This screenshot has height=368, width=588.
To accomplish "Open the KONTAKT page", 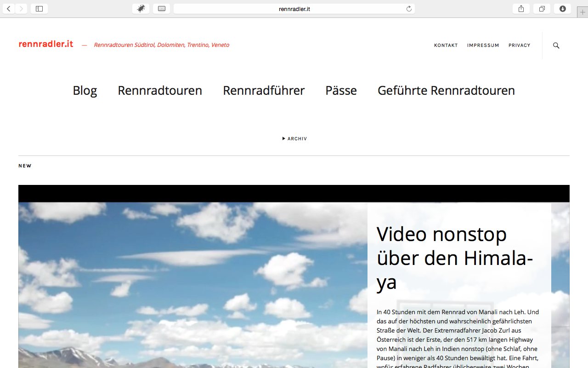I will [x=446, y=45].
